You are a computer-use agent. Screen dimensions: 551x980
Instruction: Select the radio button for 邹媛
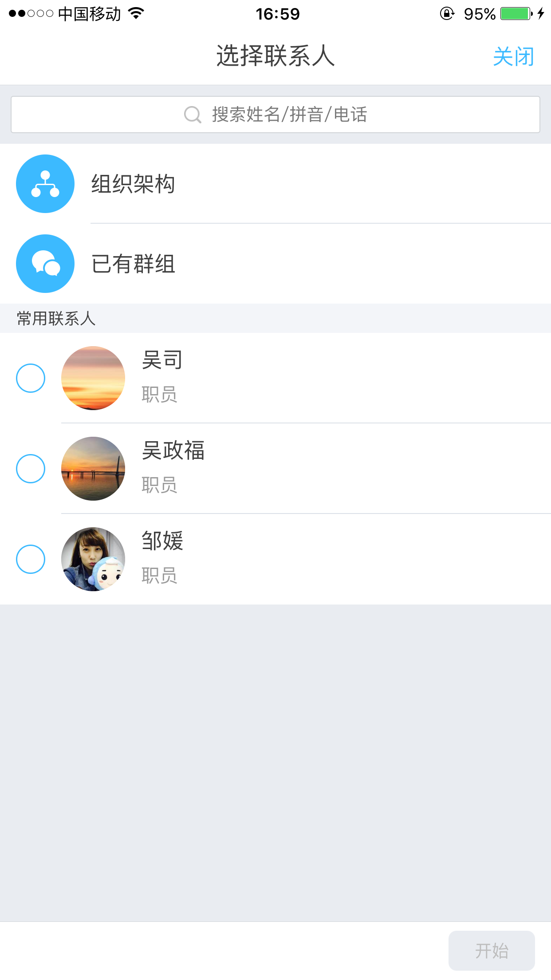click(x=31, y=559)
